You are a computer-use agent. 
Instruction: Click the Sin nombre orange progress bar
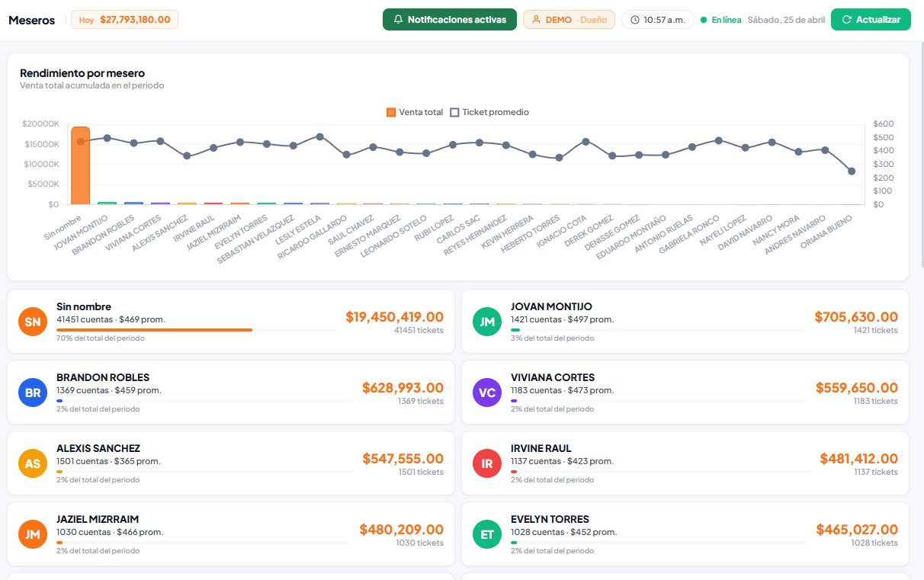[154, 330]
